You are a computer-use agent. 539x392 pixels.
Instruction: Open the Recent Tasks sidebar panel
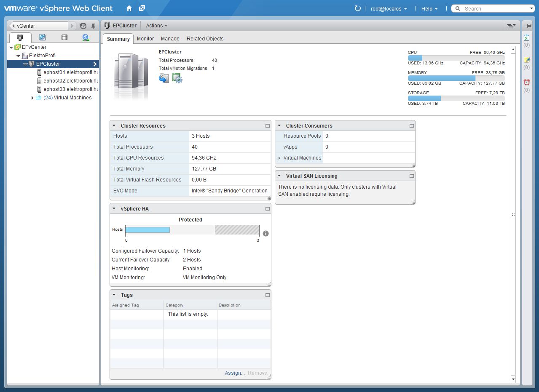(x=527, y=38)
